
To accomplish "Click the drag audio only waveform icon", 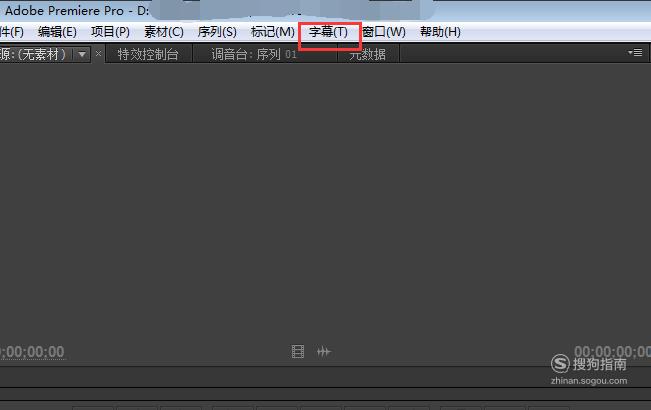I will (324, 352).
